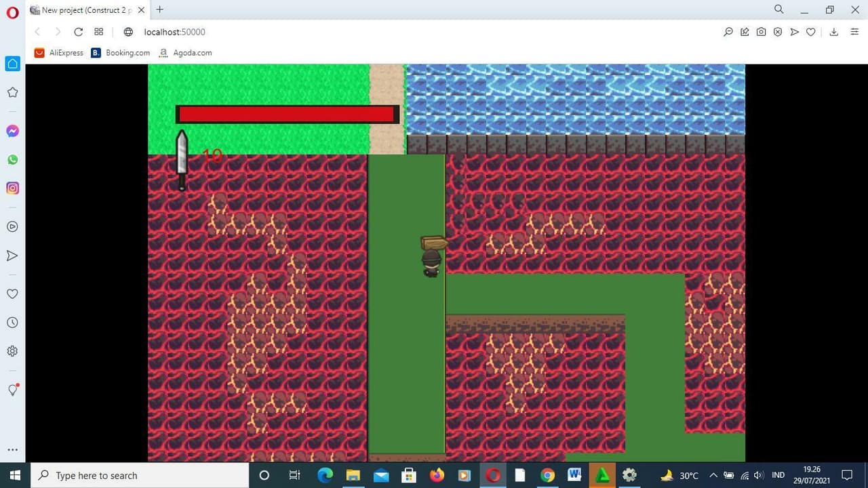
Task: Open Cortana circle on taskbar
Action: [264, 475]
